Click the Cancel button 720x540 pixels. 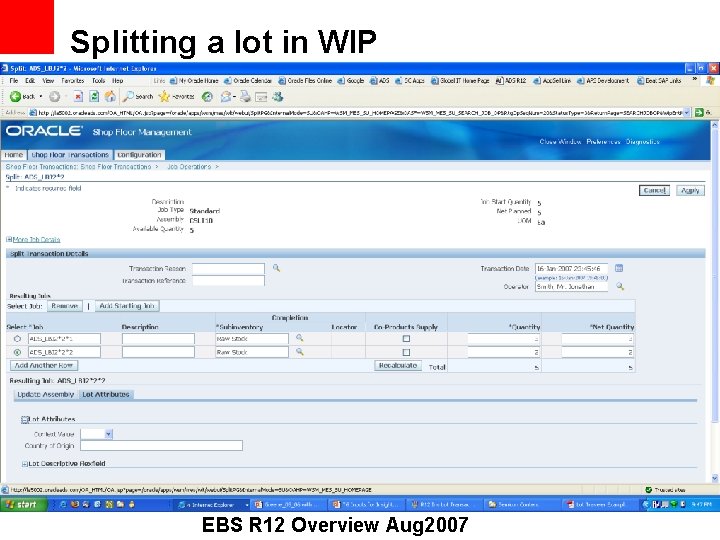(654, 191)
